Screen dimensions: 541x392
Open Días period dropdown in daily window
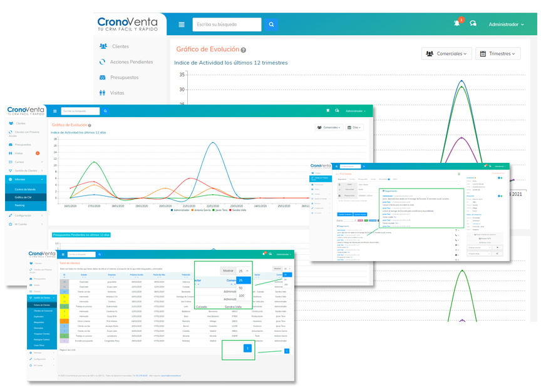[x=354, y=127]
